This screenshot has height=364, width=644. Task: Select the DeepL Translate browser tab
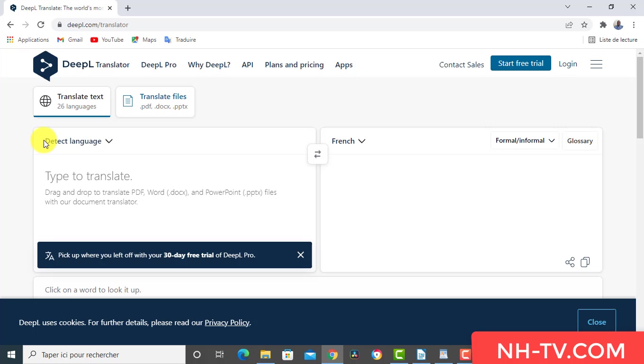[x=62, y=8]
